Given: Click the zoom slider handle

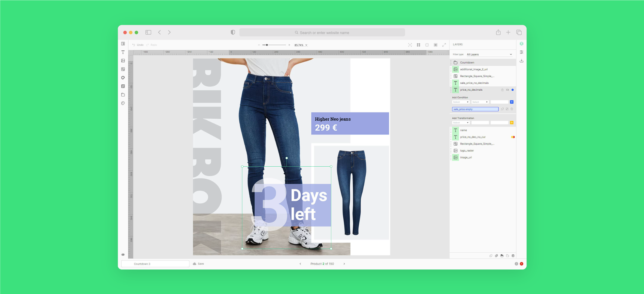Looking at the screenshot, I should [x=267, y=45].
